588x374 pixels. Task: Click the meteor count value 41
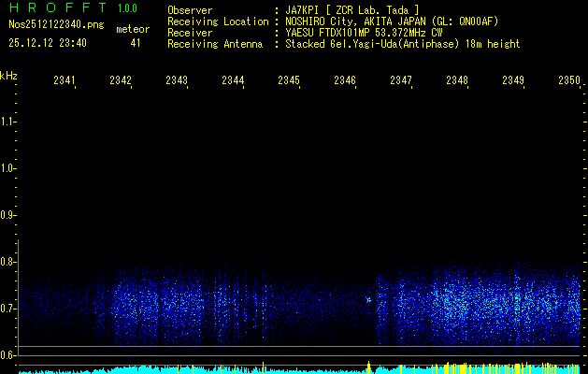[x=136, y=43]
